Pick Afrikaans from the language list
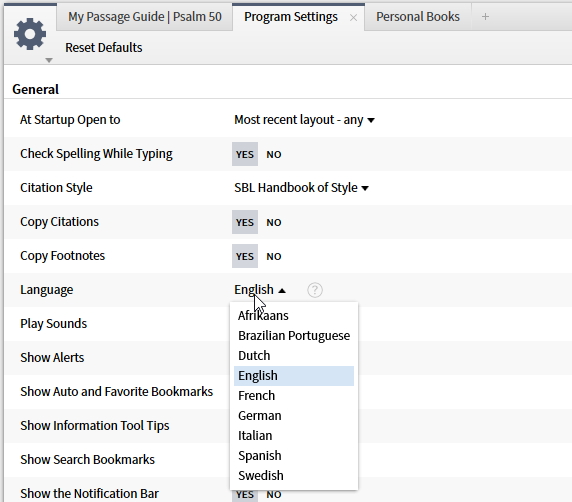Viewport: 572px width, 502px height. 294,316
